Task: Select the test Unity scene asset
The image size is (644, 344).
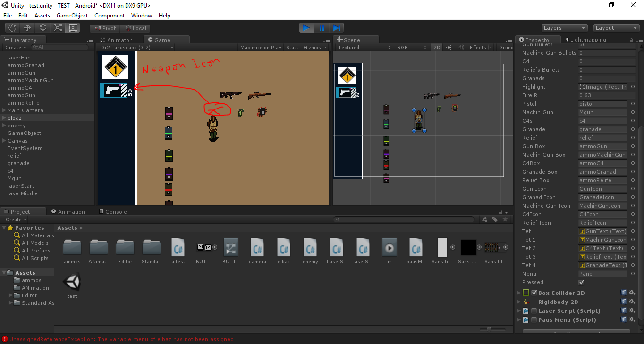Action: coord(72,286)
